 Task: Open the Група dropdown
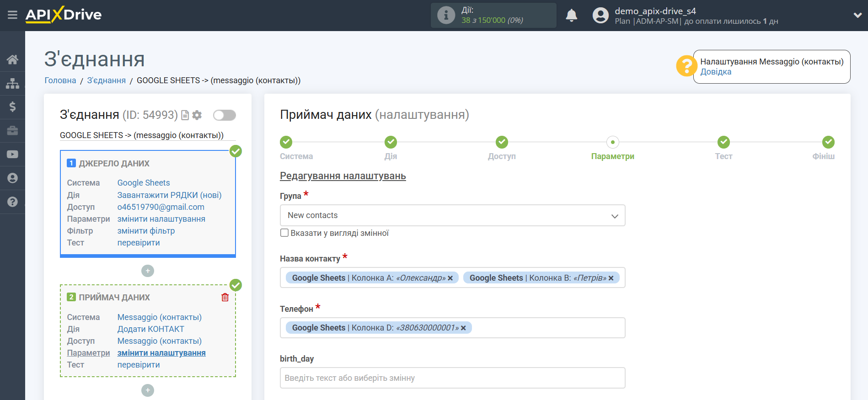coord(452,215)
